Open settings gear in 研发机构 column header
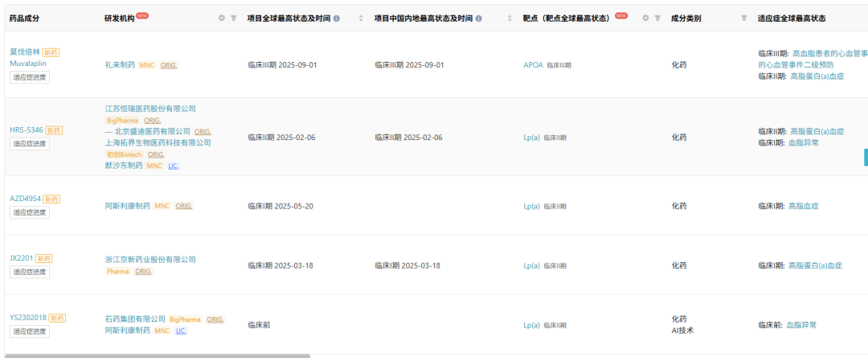Image resolution: width=868 pixels, height=358 pixels. click(222, 19)
